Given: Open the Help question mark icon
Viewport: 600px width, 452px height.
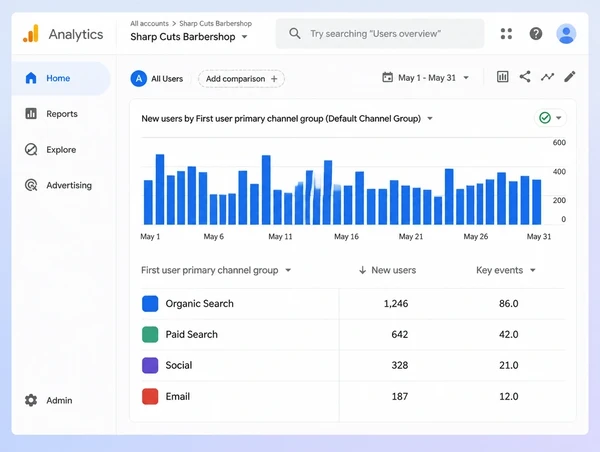Looking at the screenshot, I should tap(536, 34).
